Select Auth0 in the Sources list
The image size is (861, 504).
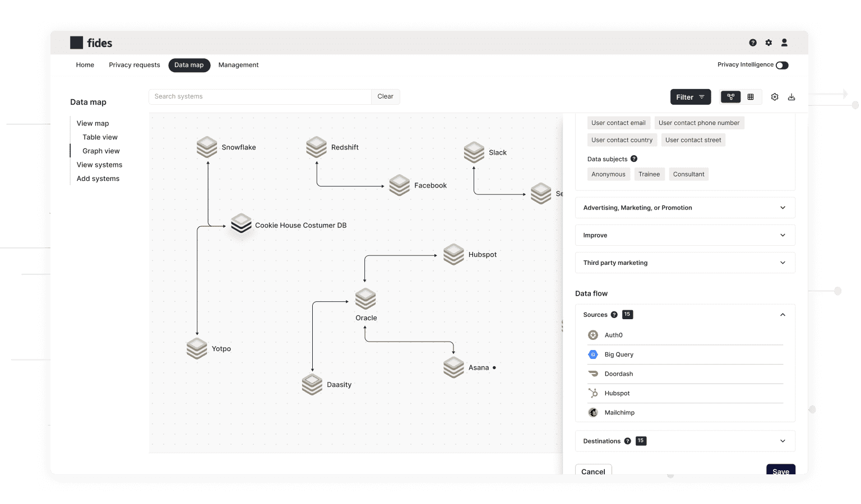tap(685, 335)
